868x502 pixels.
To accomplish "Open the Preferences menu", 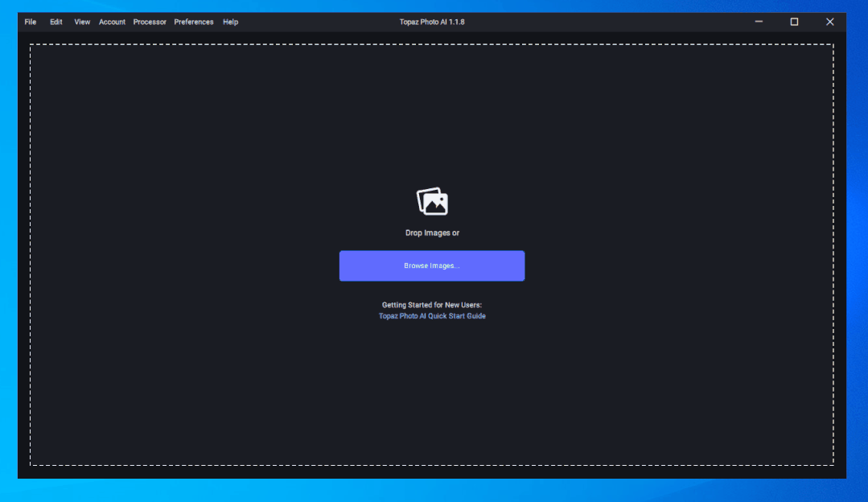I will point(194,23).
